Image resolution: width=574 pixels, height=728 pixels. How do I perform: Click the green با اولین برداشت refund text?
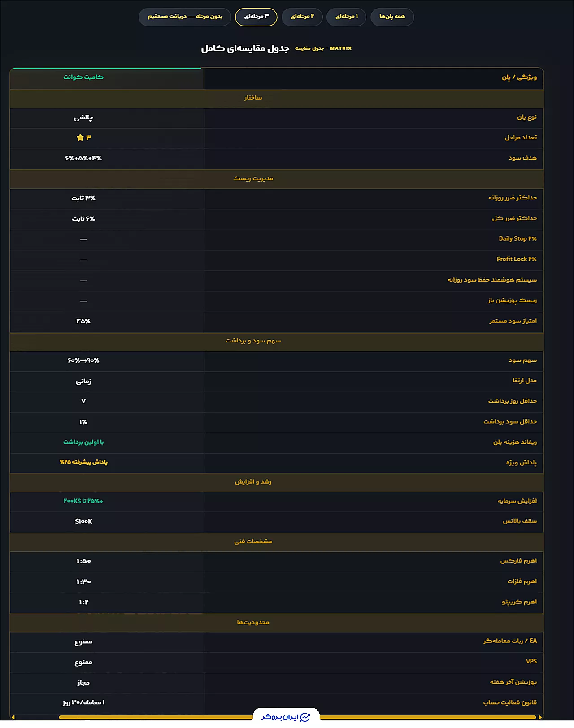click(83, 442)
